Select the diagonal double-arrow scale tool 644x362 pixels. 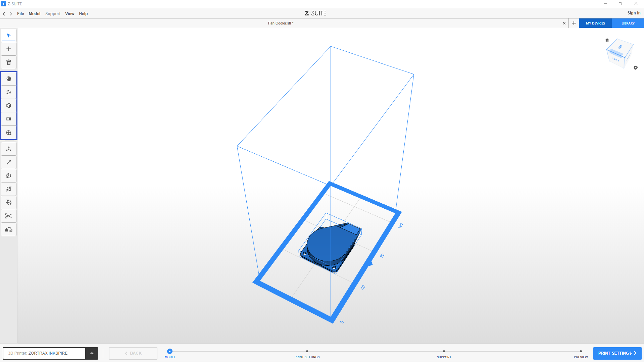pyautogui.click(x=9, y=162)
